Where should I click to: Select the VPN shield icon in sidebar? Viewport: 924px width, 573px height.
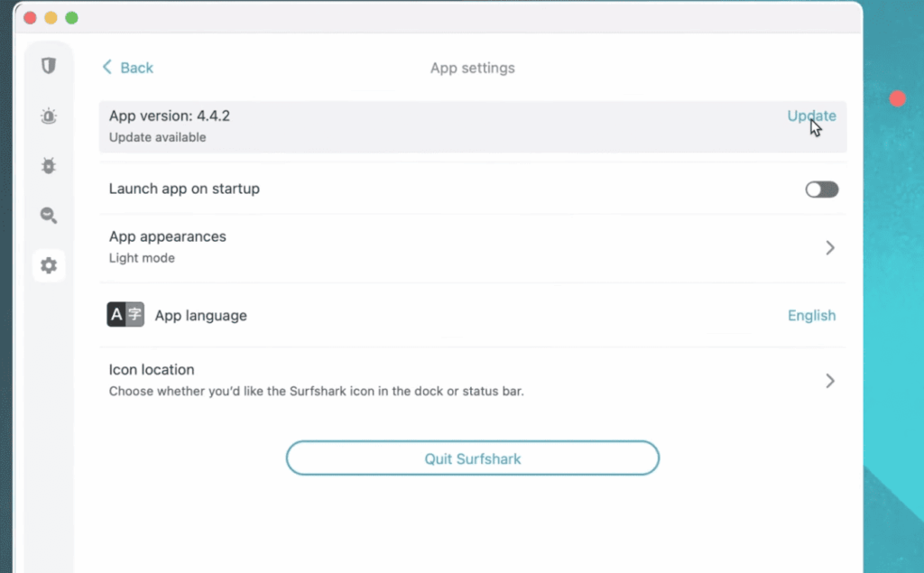tap(49, 65)
